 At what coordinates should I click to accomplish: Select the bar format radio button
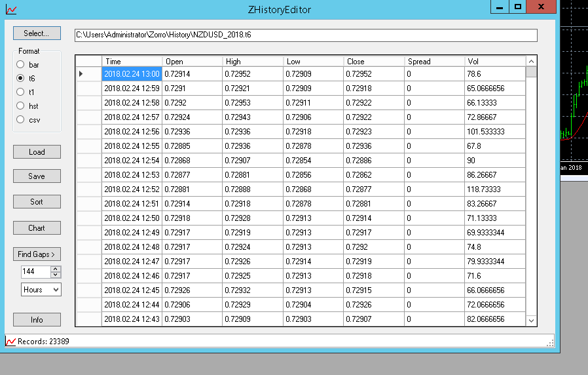click(20, 64)
